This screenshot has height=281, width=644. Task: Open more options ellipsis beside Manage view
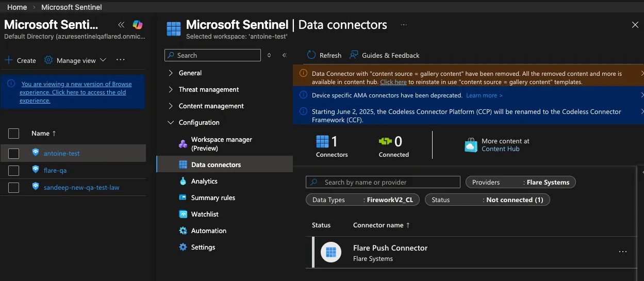(121, 60)
